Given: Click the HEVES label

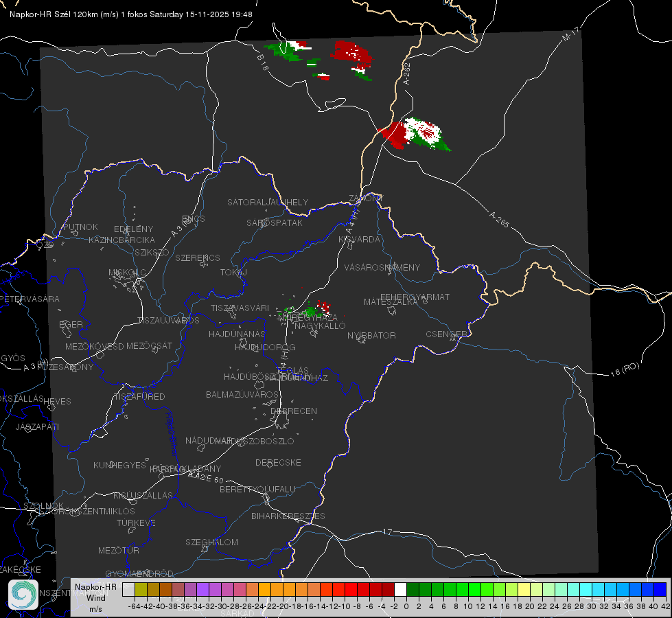Looking at the screenshot, I should tap(58, 402).
